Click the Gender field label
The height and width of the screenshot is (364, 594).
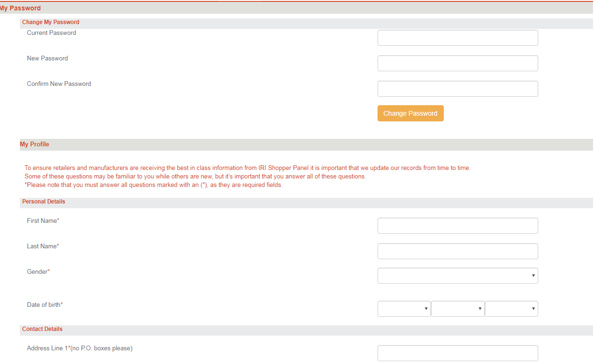[x=38, y=272]
